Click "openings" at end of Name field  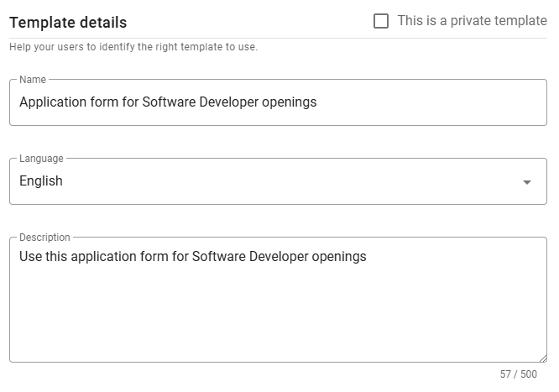pos(288,102)
